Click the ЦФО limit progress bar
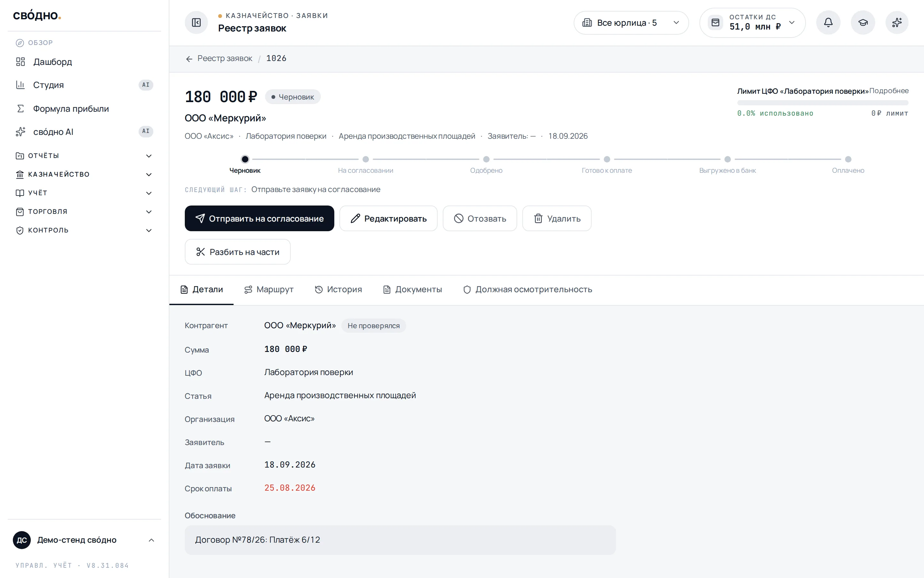The height and width of the screenshot is (578, 924). click(x=823, y=102)
